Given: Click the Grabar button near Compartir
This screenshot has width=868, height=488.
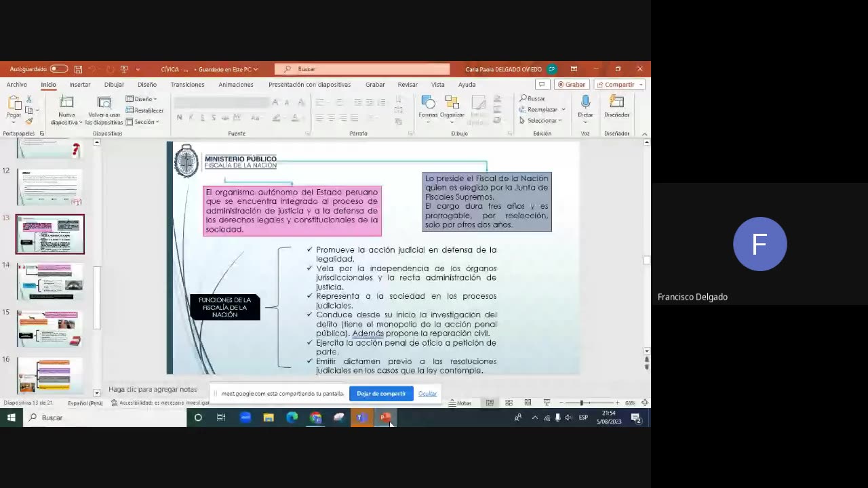Looking at the screenshot, I should (x=571, y=85).
